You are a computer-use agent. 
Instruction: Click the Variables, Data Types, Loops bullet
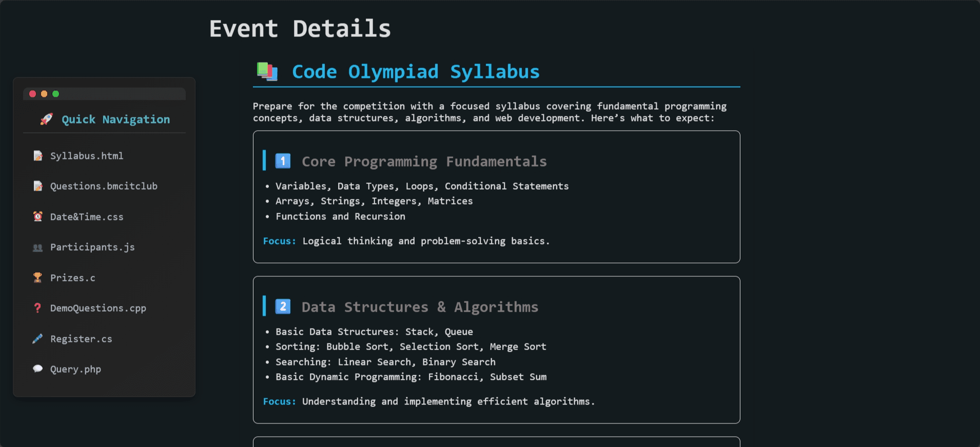pyautogui.click(x=422, y=186)
